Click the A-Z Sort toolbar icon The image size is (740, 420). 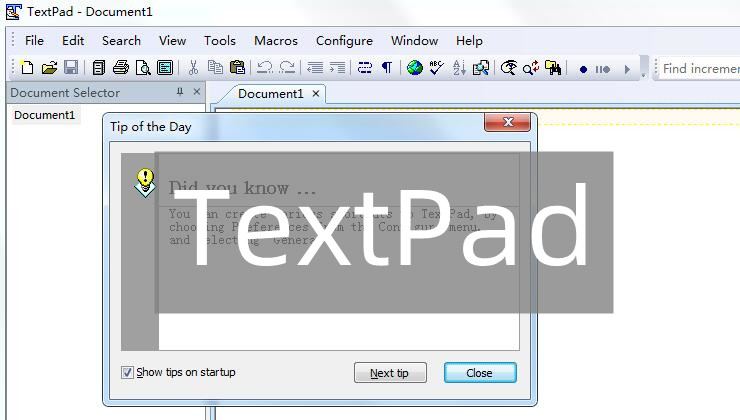tap(459, 68)
